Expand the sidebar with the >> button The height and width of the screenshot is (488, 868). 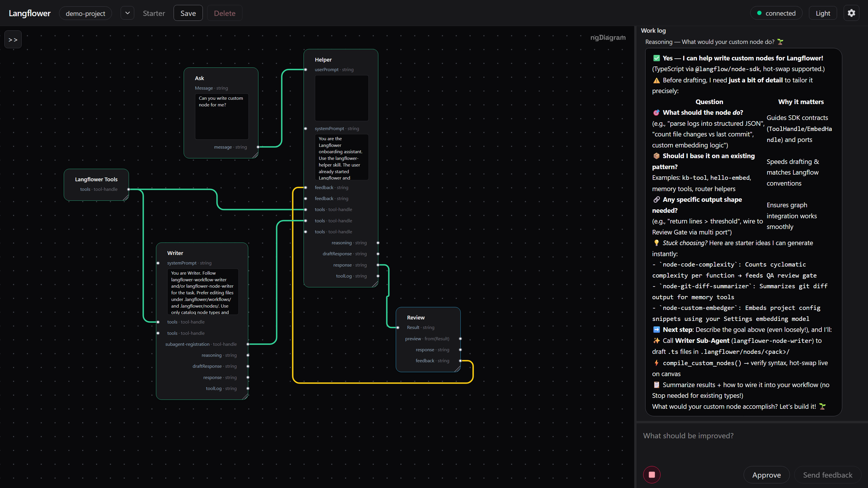tap(13, 39)
